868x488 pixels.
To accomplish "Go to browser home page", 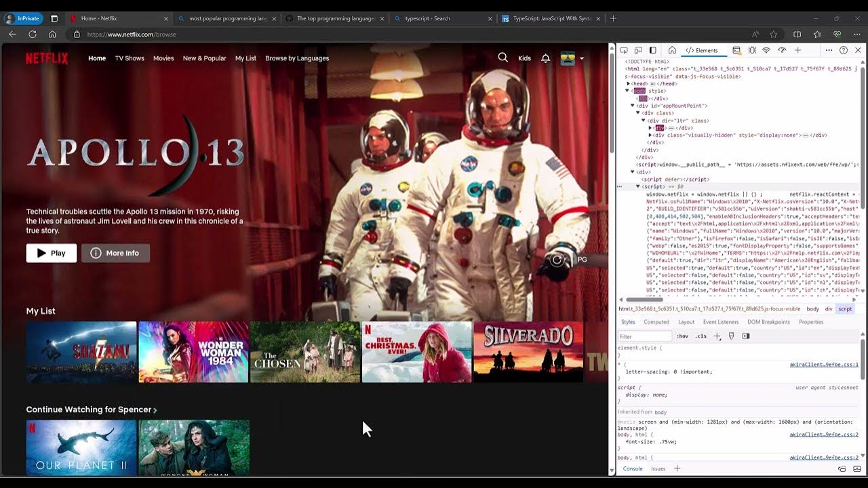I will 52,34.
